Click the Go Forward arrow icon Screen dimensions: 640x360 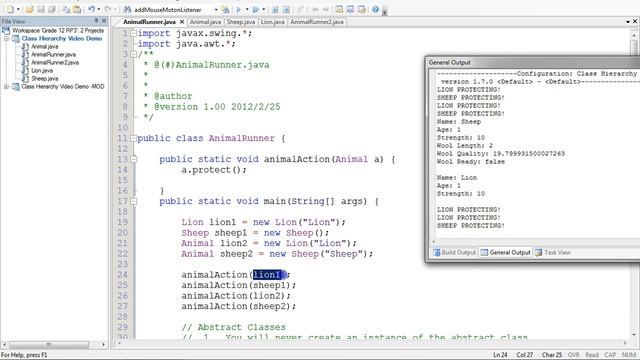326,9
